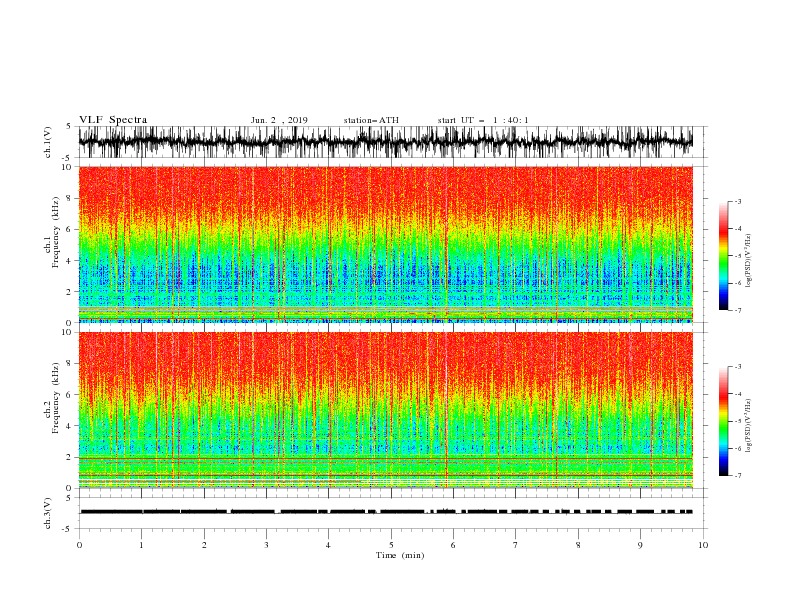Screen dimensions: 792x612
Task: Click the "Time (min)" axis title
Action: tap(400, 555)
